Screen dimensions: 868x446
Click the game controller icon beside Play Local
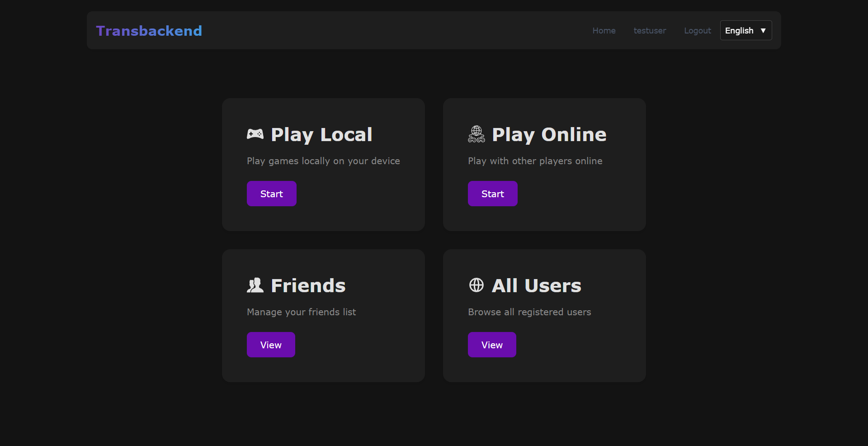pyautogui.click(x=255, y=134)
